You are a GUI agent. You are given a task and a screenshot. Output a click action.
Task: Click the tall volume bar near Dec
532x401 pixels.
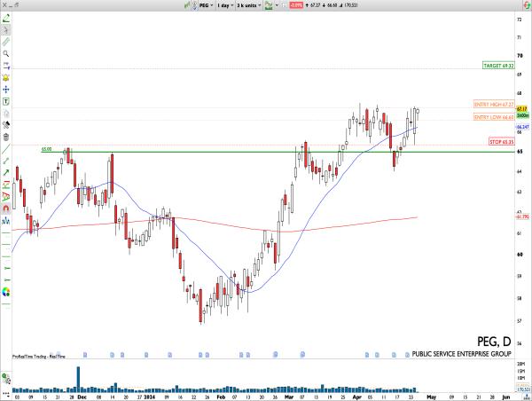78,380
